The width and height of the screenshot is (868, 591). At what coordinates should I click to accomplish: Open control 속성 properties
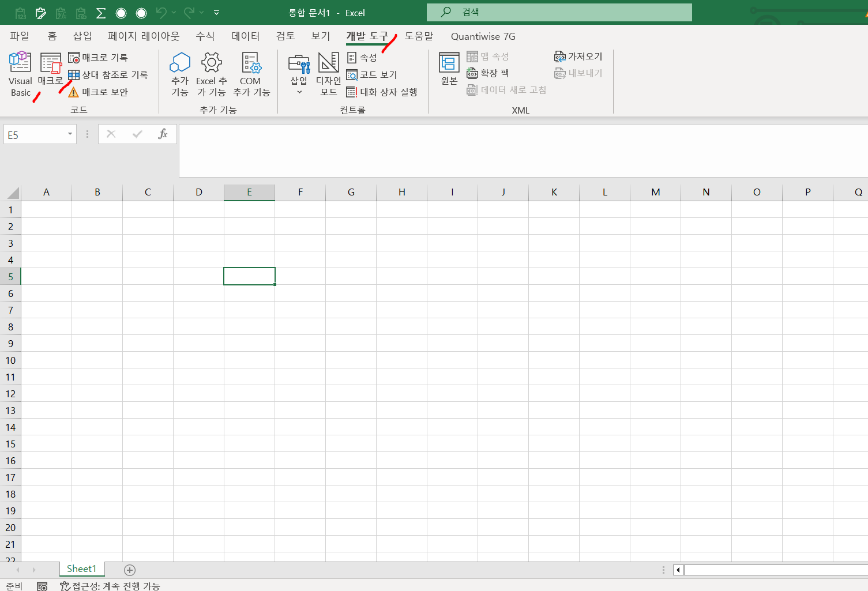pos(362,58)
